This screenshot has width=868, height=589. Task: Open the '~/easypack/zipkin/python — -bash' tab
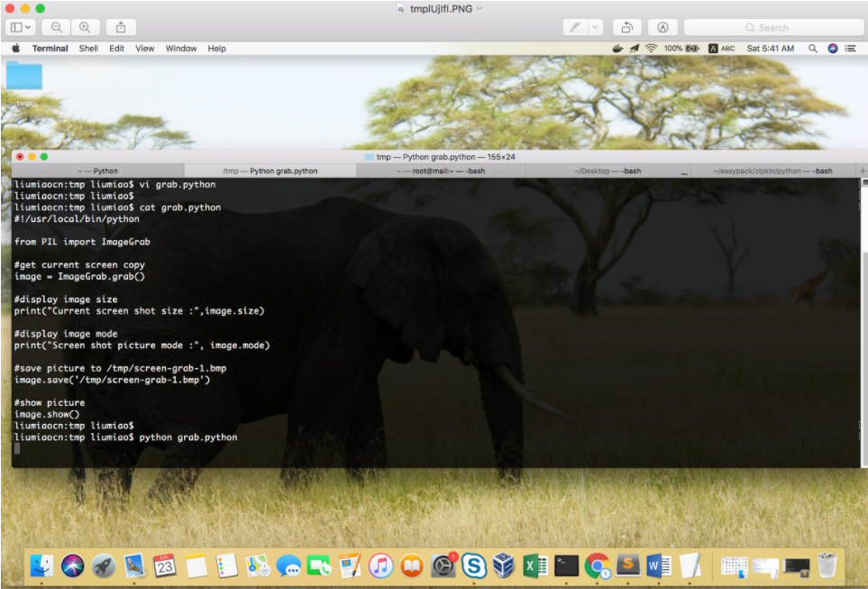coord(772,170)
